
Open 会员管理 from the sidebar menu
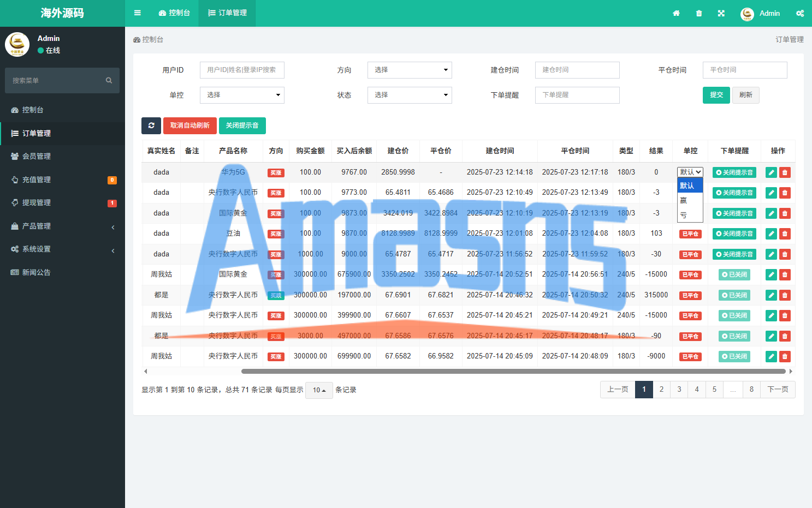pyautogui.click(x=36, y=156)
